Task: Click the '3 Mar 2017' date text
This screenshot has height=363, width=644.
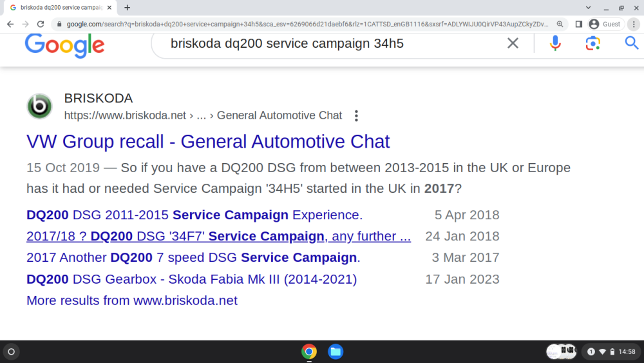Action: coord(466,258)
